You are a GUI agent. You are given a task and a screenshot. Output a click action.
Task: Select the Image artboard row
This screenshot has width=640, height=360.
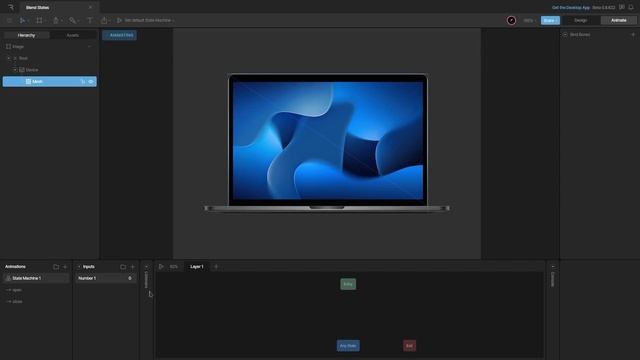49,47
